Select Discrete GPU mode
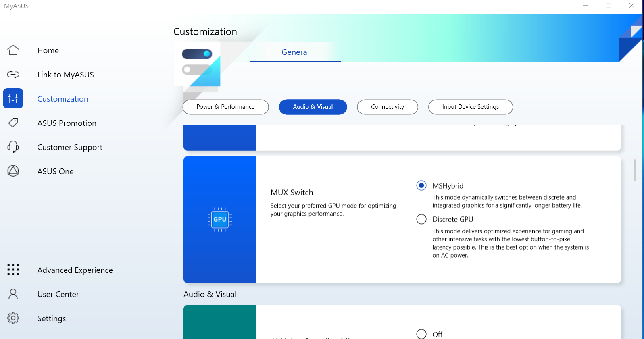 421,219
